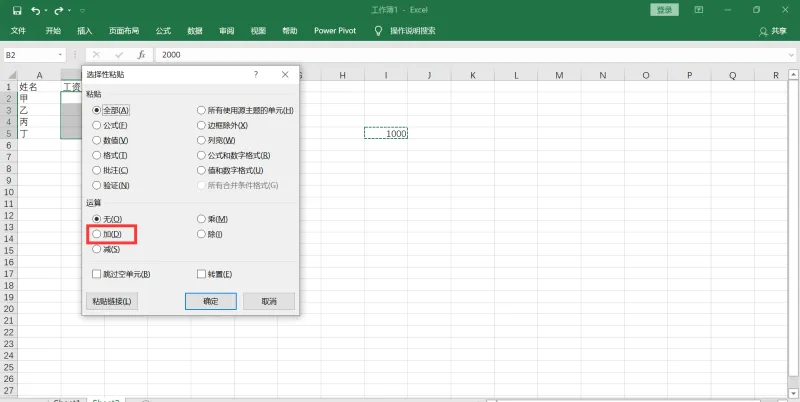This screenshot has width=800, height=402.
Task: Click the vertical scrollbar up arrow
Action: coord(793,75)
